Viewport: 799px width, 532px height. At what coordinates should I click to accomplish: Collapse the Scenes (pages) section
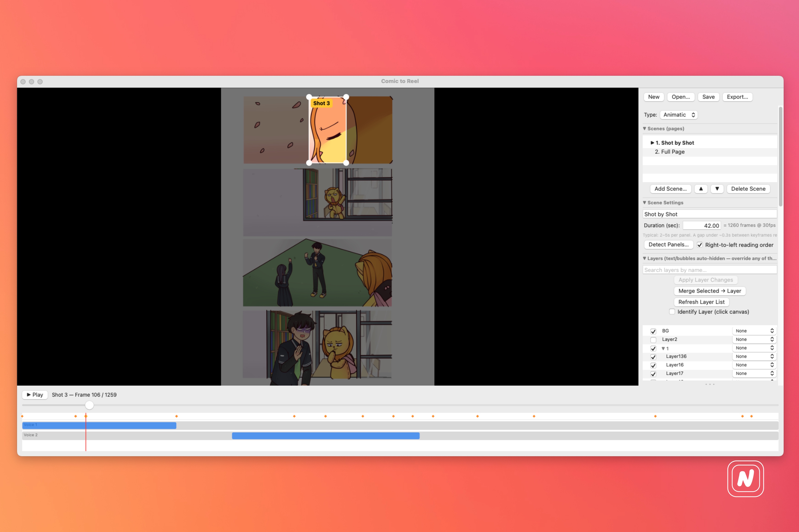point(645,129)
